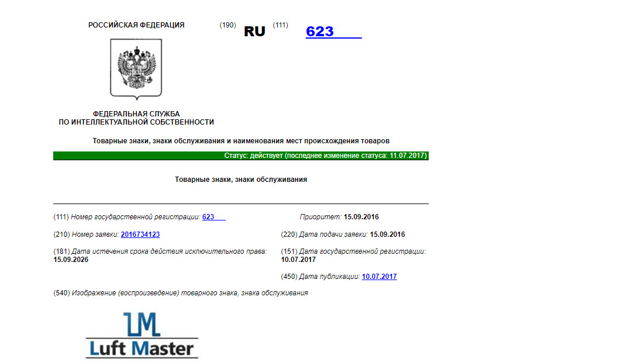Viewport: 644px width, 362px height.
Task: Open the large 623 number link beside RU
Action: (x=333, y=32)
